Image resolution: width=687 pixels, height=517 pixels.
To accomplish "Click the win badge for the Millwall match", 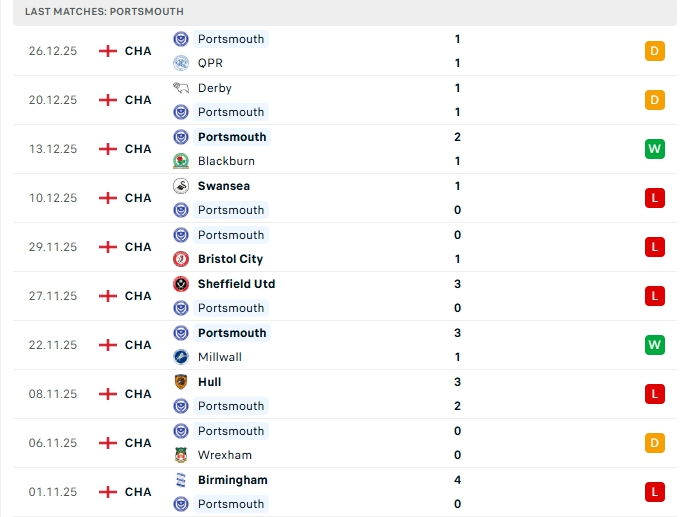I will tap(655, 345).
